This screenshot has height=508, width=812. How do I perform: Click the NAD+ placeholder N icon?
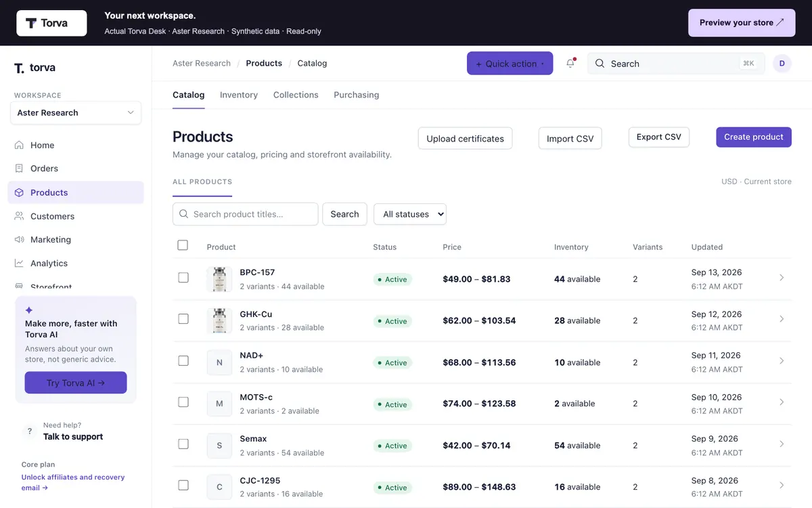219,362
